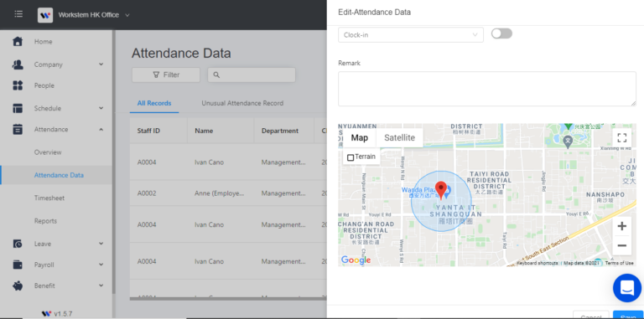Viewport: 644px width, 319px height.
Task: Open map Terms of Use link
Action: coord(620,263)
